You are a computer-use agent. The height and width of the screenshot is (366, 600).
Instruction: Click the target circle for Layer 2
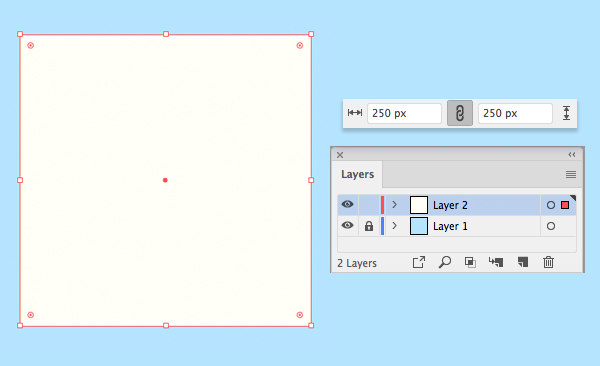551,205
